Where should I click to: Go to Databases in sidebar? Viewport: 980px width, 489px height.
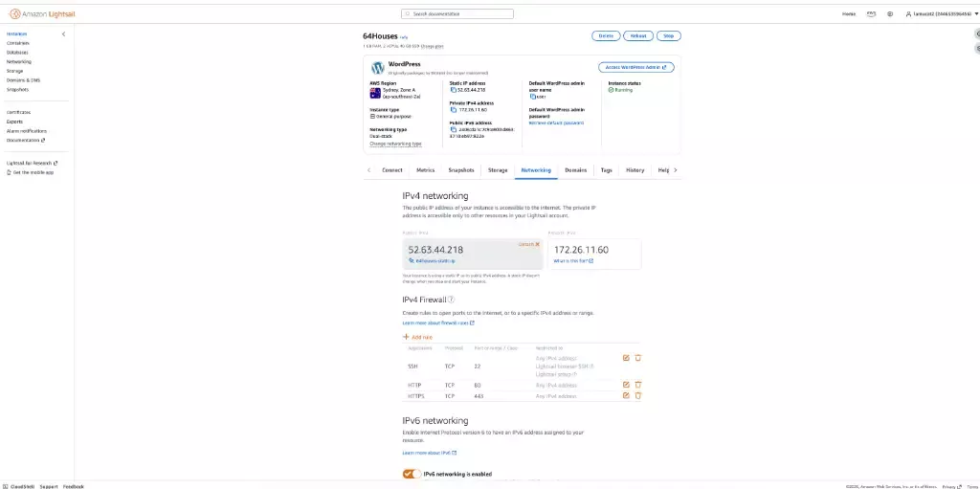[17, 53]
